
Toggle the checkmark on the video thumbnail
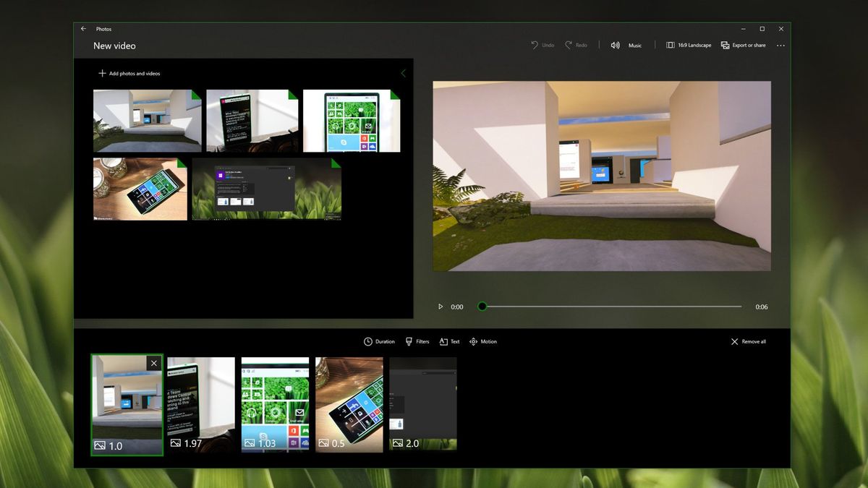(335, 165)
